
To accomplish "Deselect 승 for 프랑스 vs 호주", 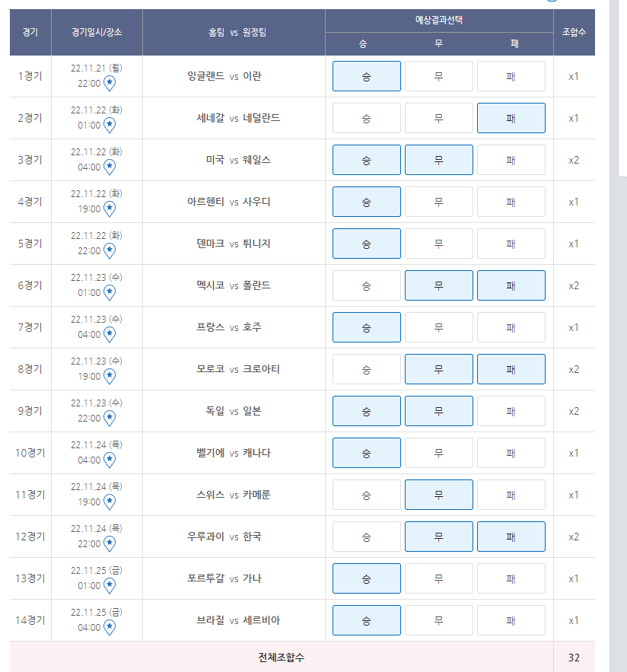I will tap(367, 327).
